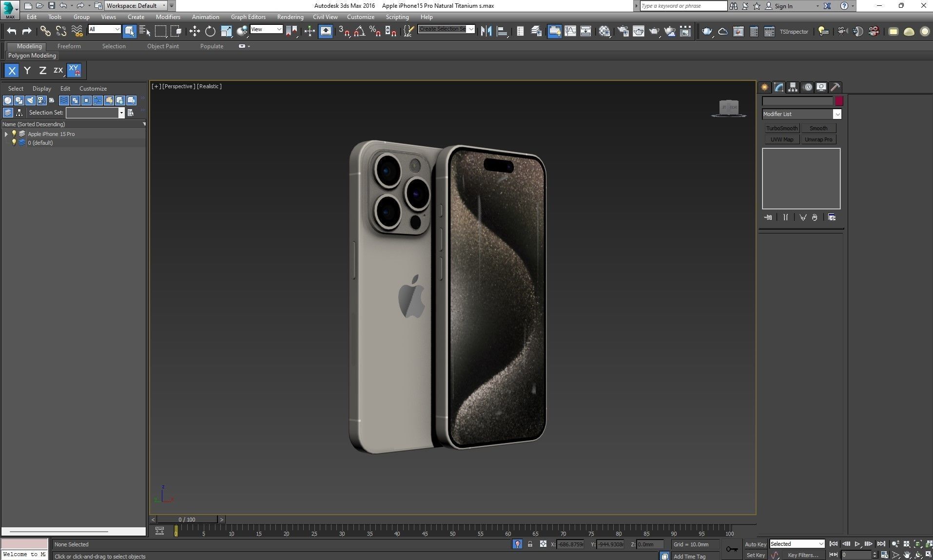This screenshot has width=933, height=560.
Task: Click the Unlink Selection tool
Action: pyautogui.click(x=61, y=31)
